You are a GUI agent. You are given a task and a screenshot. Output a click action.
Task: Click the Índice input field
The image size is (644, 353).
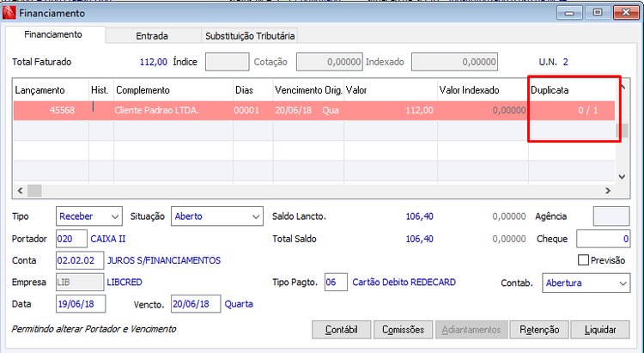pos(228,62)
